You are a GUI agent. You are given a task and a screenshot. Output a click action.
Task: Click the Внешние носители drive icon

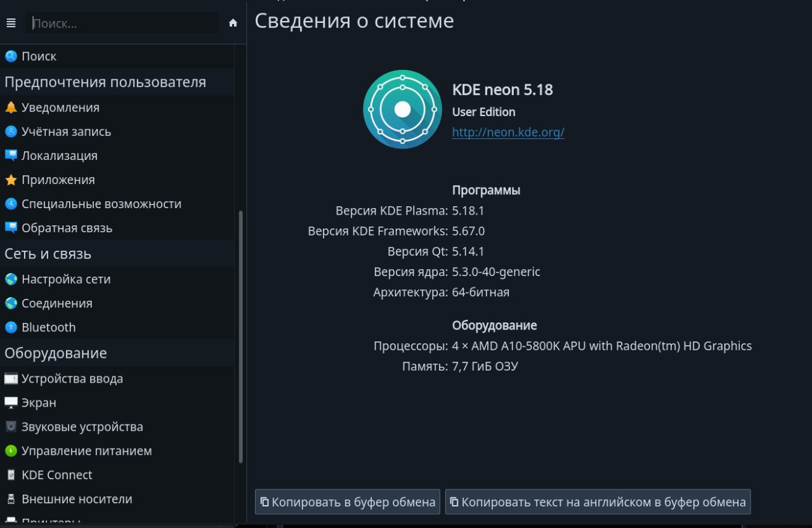point(11,499)
